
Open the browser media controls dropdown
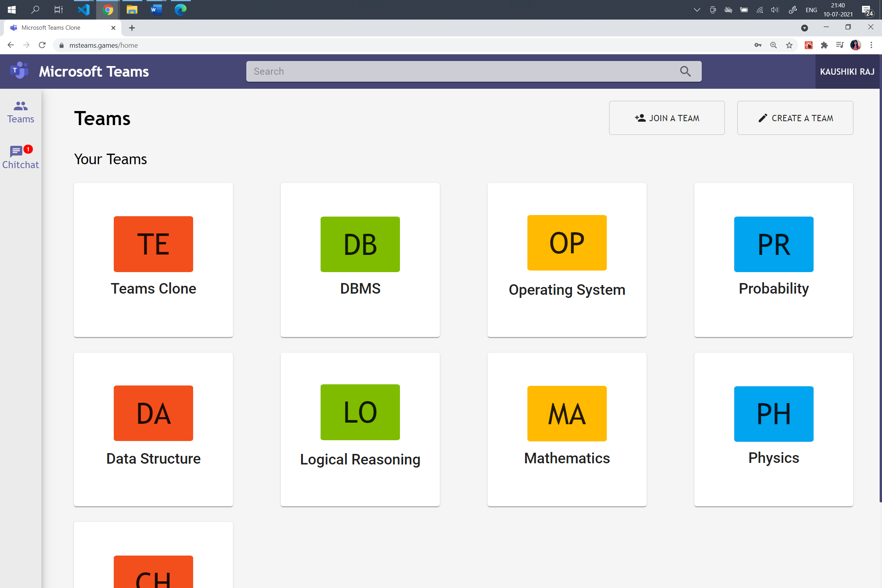point(840,45)
